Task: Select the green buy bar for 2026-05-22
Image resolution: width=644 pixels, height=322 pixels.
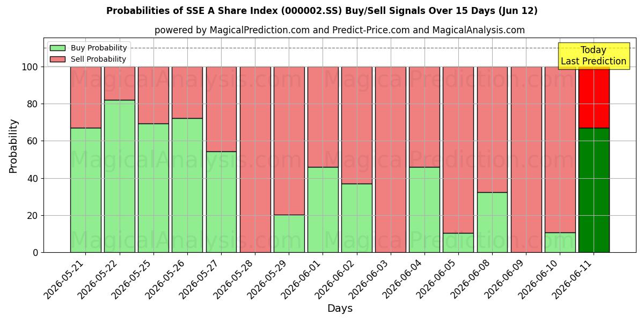Action: [119, 176]
